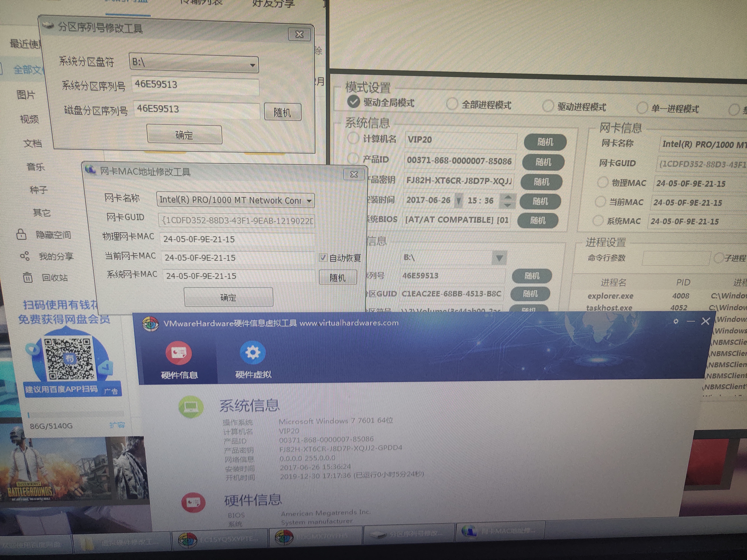Select the 计算机名 radio button

(353, 138)
